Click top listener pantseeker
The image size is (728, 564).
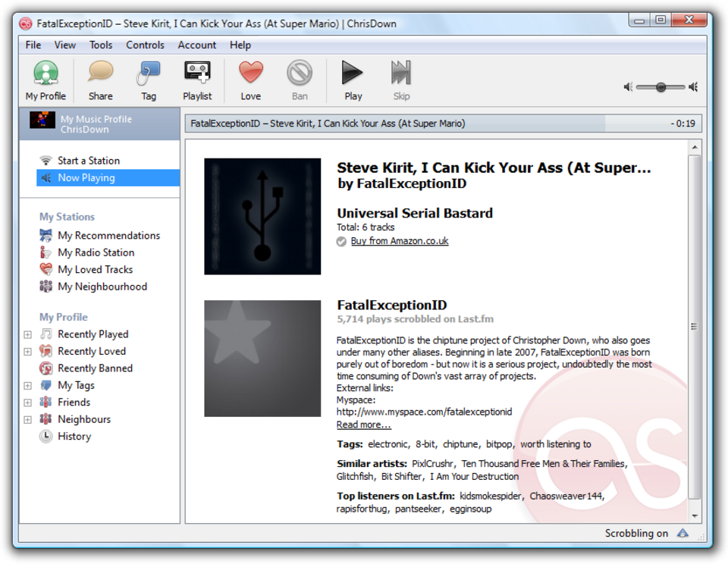click(x=418, y=509)
